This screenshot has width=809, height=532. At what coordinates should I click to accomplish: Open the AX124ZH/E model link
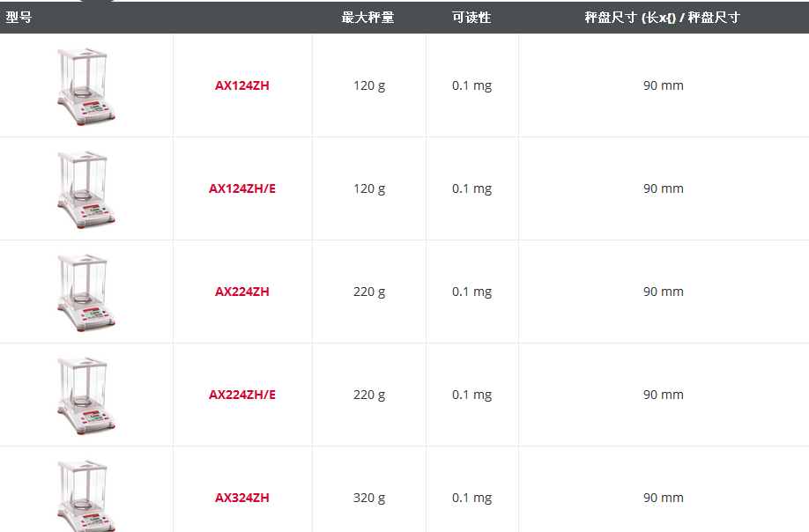[x=242, y=188]
